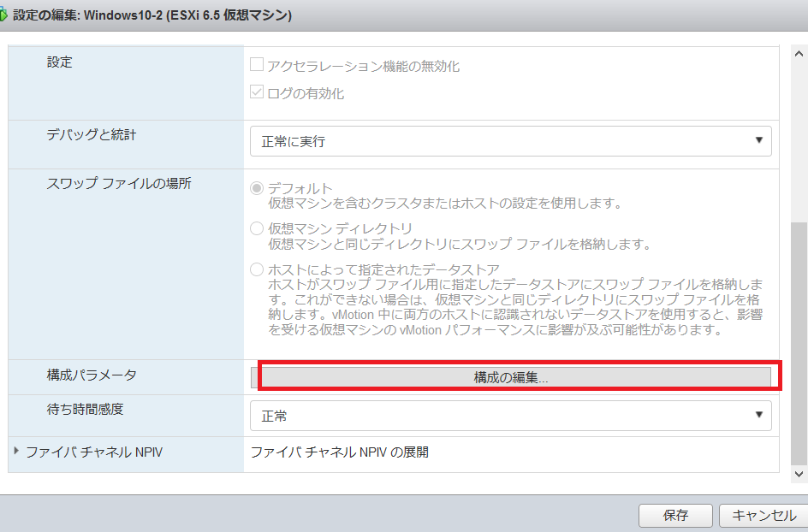This screenshot has width=808, height=532.
Task: Select the 仮想マシン ディレクトリ radio option
Action: (x=257, y=228)
